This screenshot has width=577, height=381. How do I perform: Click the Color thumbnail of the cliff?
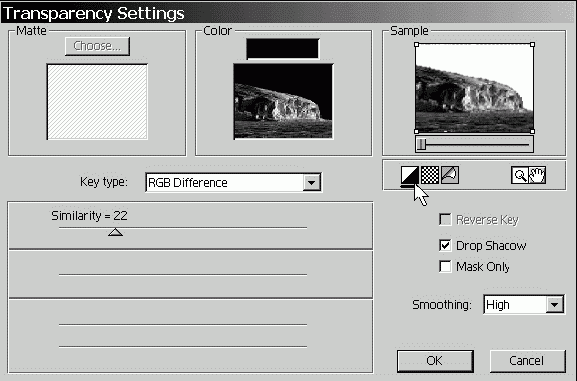(283, 102)
